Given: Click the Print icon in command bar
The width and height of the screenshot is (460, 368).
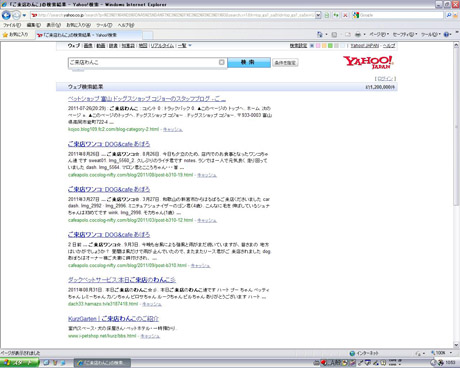Looking at the screenshot, I should (358, 34).
